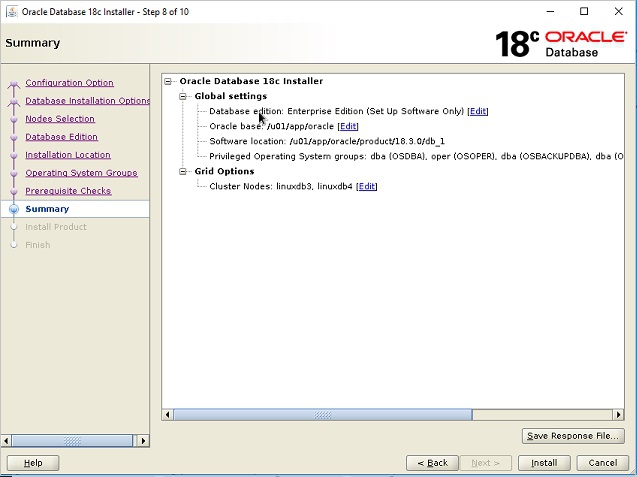Close the installer window
Viewport: 637px width, 477px height.
click(x=618, y=11)
